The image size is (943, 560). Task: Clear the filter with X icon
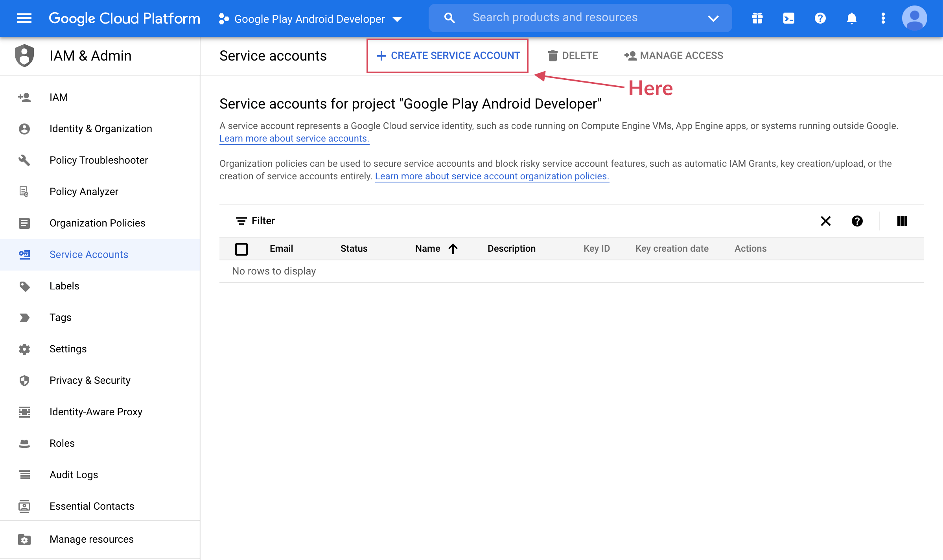click(x=825, y=221)
